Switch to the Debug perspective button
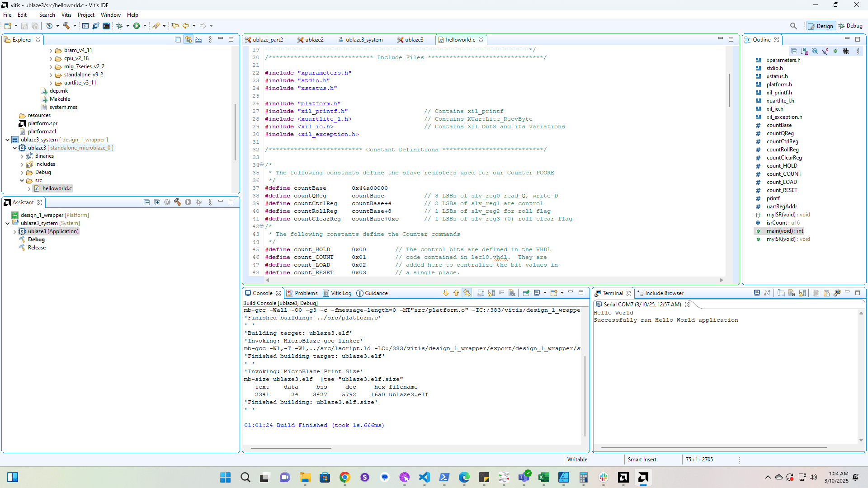Screen dimensions: 868x488 [850, 26]
